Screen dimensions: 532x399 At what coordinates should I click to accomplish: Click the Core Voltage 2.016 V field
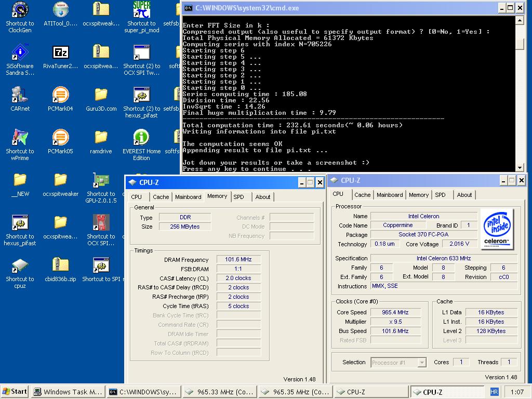tap(459, 244)
